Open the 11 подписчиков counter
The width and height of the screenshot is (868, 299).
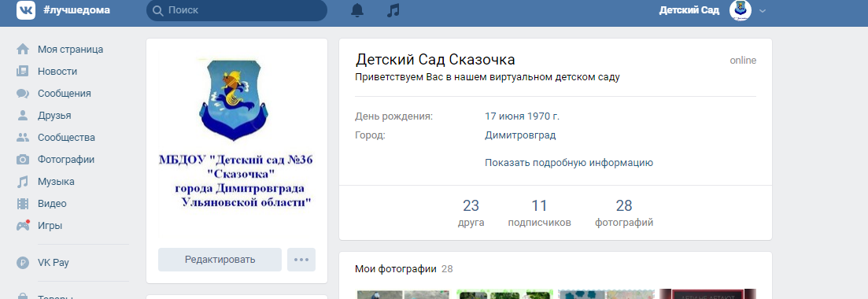540,213
